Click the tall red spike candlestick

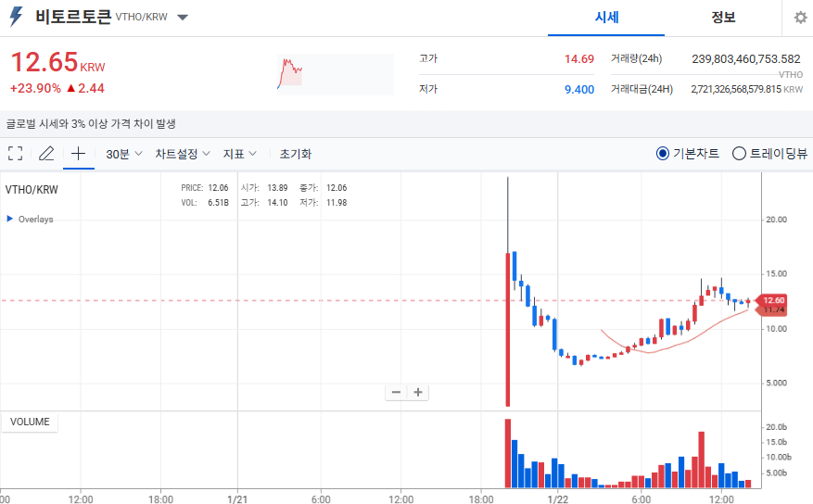coord(508,329)
